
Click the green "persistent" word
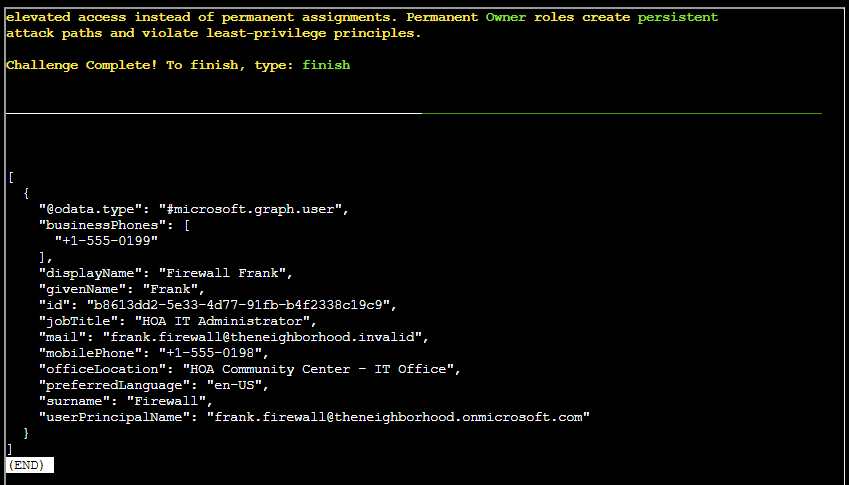(x=678, y=17)
